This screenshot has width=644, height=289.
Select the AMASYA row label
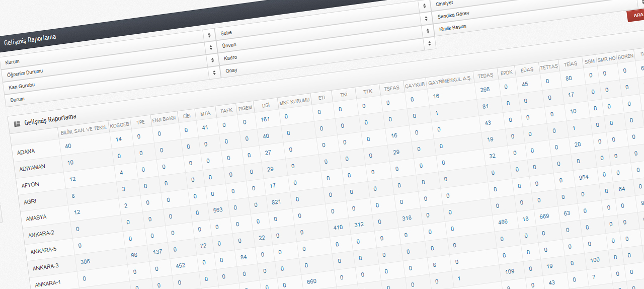pos(37,217)
